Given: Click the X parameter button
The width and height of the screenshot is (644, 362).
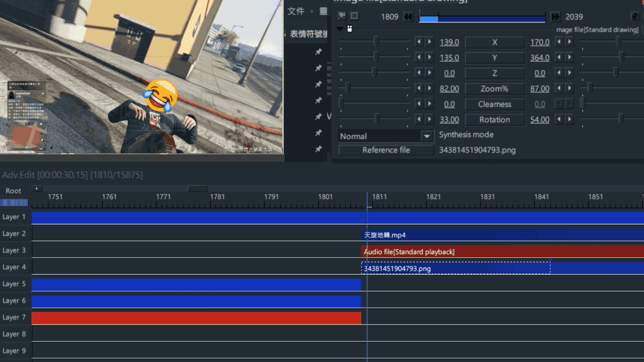Looking at the screenshot, I should coord(495,42).
